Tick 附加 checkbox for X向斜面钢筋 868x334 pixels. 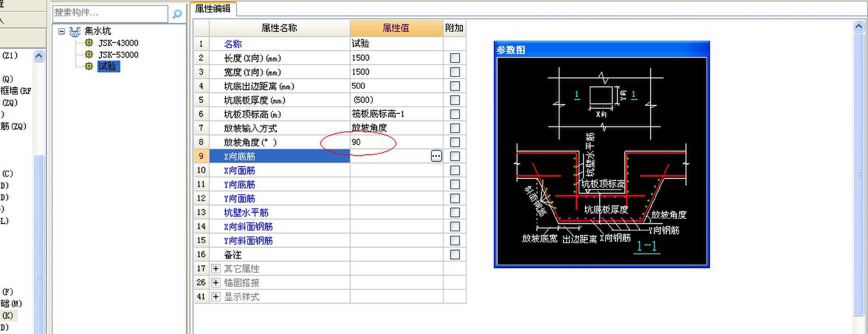coord(455,226)
